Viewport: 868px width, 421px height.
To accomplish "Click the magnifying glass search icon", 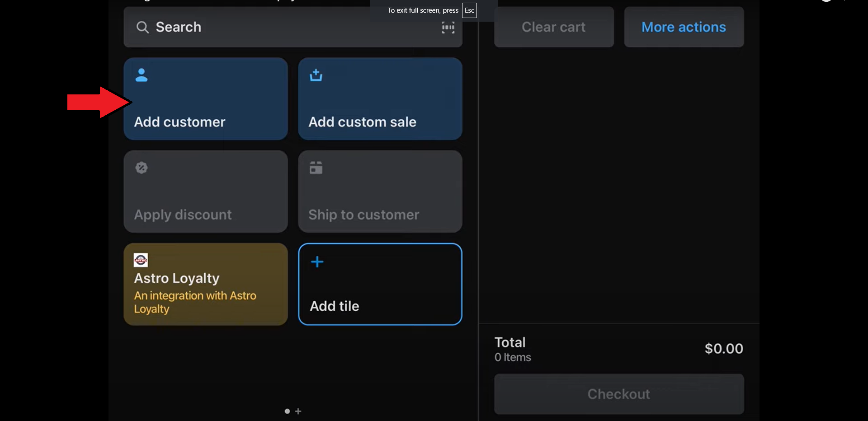I will (142, 28).
